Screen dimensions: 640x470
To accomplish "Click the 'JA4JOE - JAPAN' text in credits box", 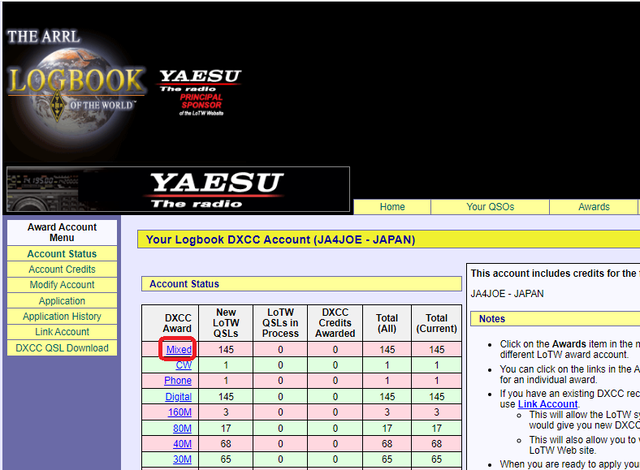I will pos(507,294).
